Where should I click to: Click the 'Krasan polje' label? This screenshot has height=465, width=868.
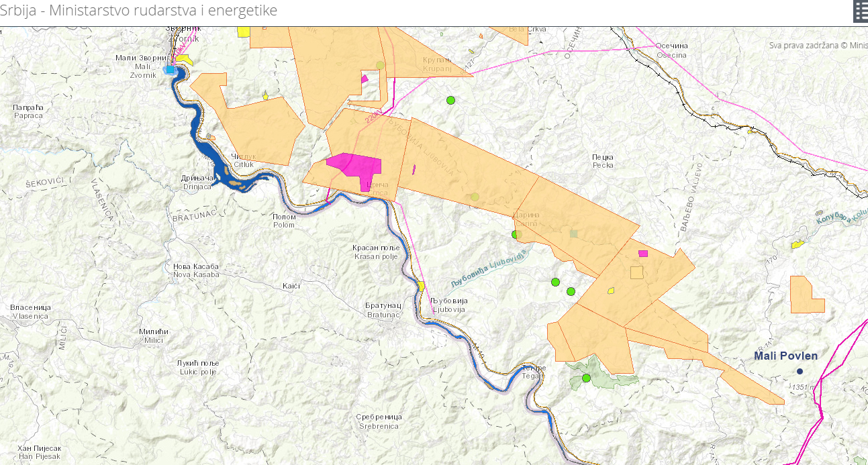pyautogui.click(x=376, y=252)
